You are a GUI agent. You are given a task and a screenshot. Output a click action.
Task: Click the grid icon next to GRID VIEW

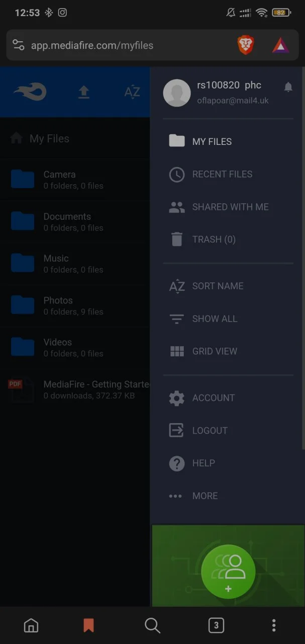point(176,351)
